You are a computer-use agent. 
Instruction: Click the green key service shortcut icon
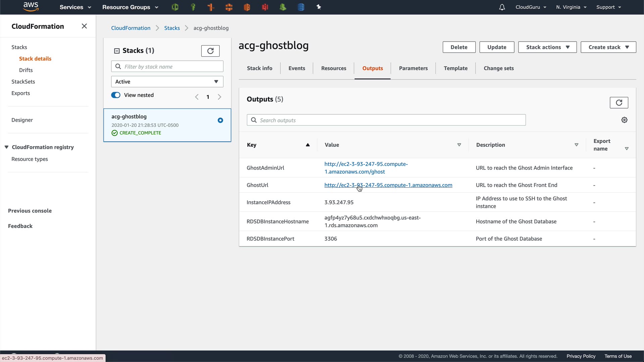click(193, 7)
